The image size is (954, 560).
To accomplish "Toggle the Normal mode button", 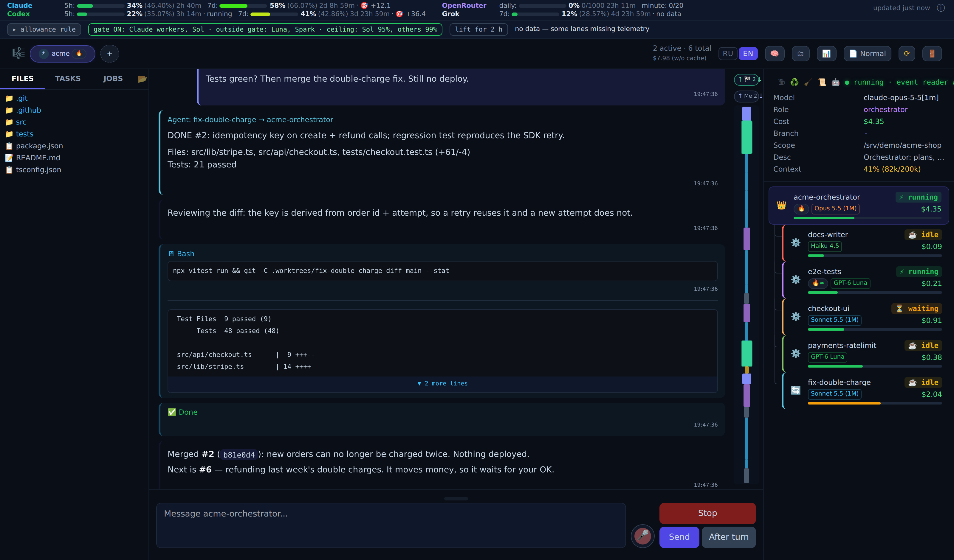I will tap(867, 54).
